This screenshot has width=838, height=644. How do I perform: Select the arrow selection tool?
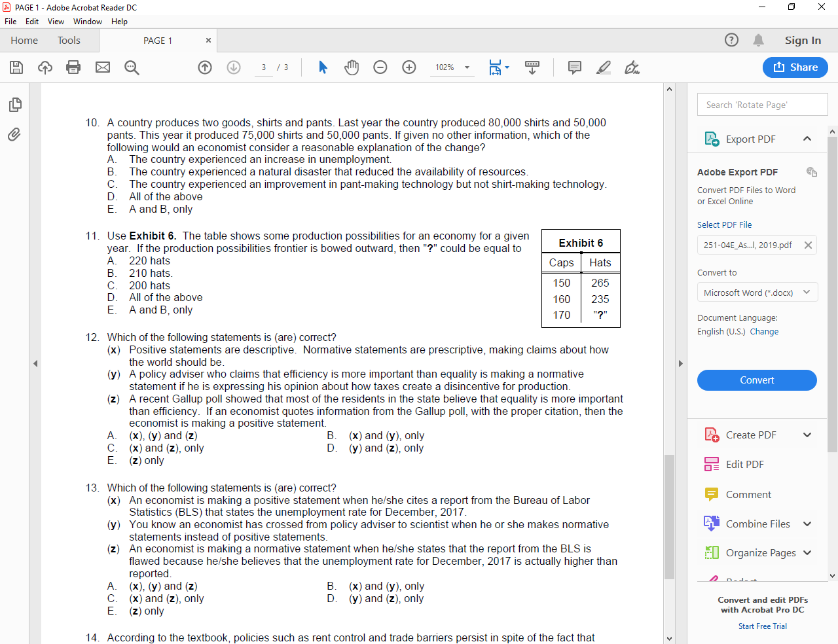[x=322, y=67]
